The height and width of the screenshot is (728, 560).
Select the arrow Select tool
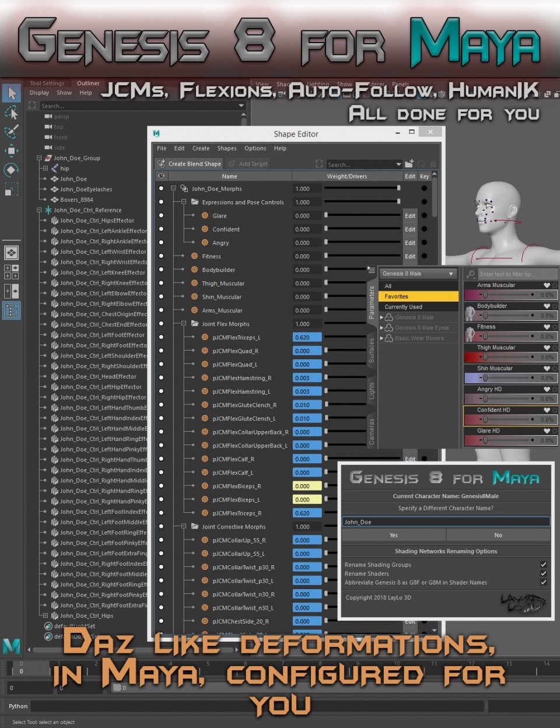tap(11, 93)
